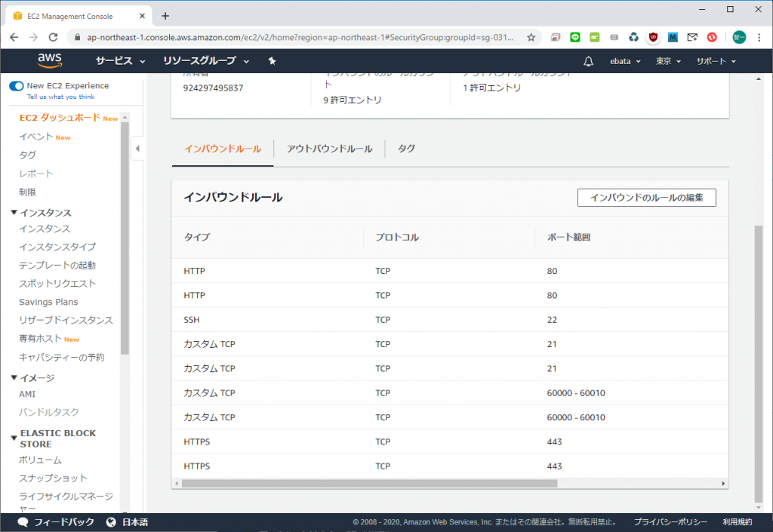Collapse the インスタンス sidebar section
The image size is (773, 532).
pyautogui.click(x=14, y=213)
